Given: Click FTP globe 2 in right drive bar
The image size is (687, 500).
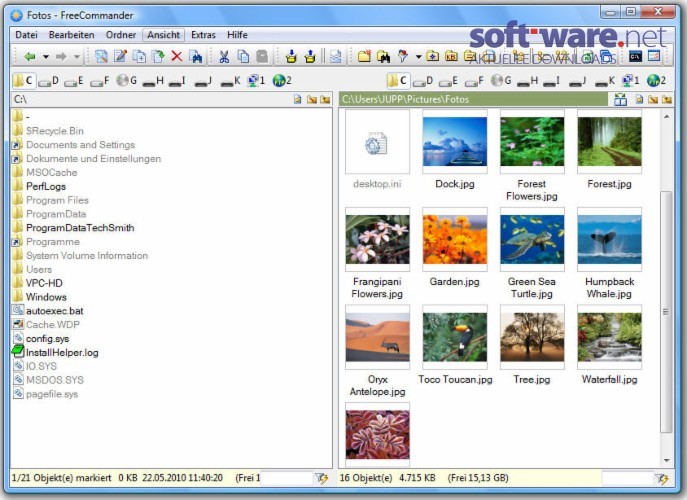Looking at the screenshot, I should click(656, 81).
